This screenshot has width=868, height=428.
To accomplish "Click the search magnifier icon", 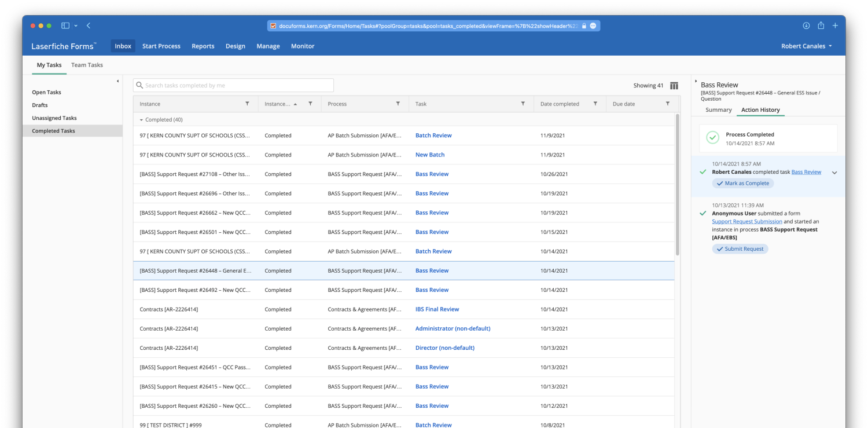I will 139,85.
